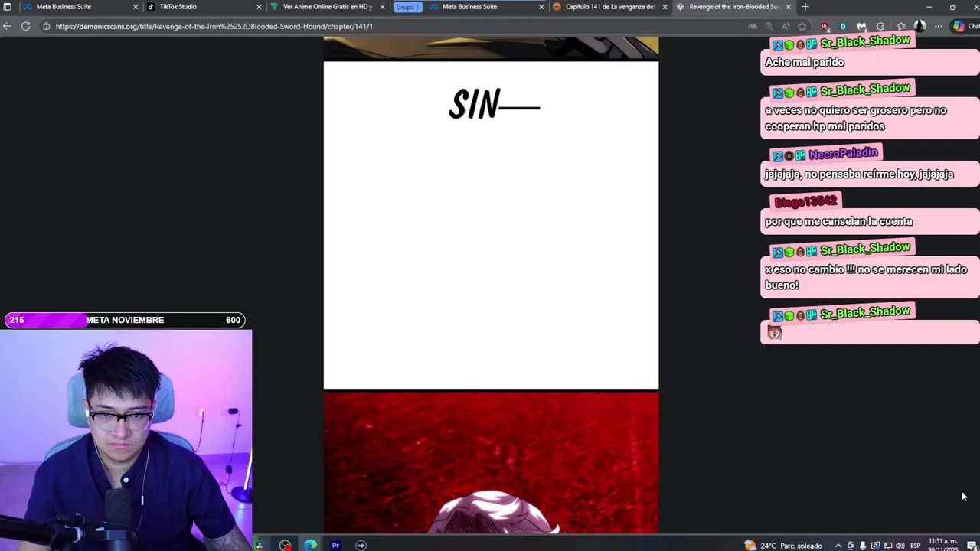Open the 24°C Parc. soleado weather widget

(x=783, y=546)
